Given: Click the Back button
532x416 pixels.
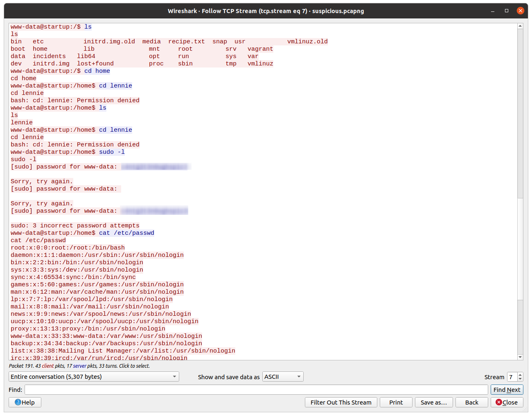Looking at the screenshot, I should (x=471, y=402).
